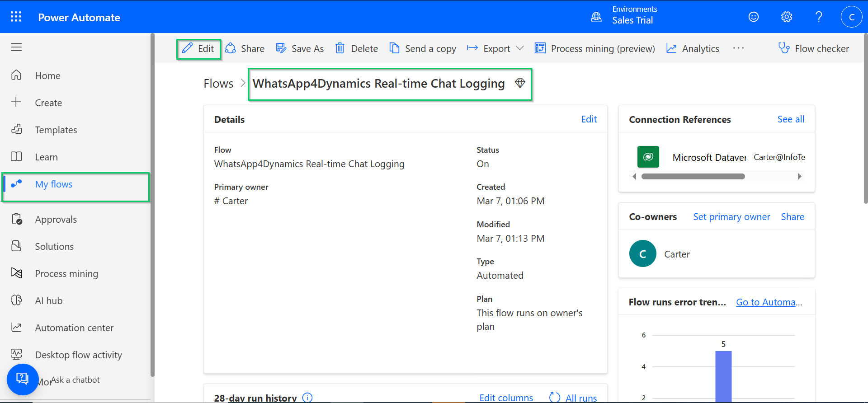The image size is (868, 403).
Task: Open the Flow checker tool
Action: click(813, 48)
